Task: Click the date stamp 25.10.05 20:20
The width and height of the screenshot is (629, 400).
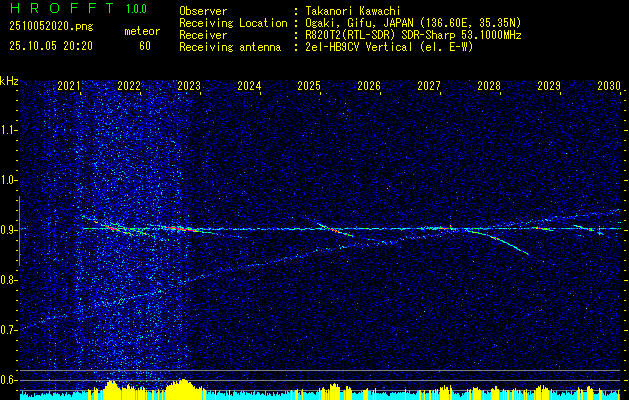Action: [51, 46]
